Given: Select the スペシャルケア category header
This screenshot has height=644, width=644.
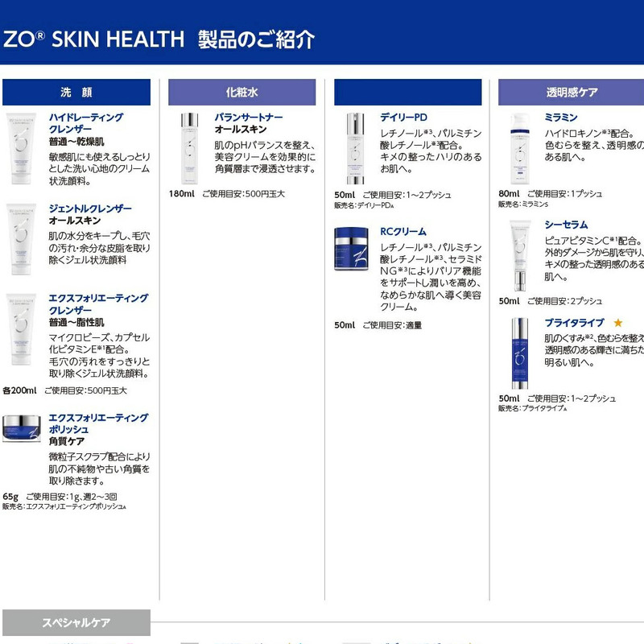Looking at the screenshot, I should pos(76,622).
